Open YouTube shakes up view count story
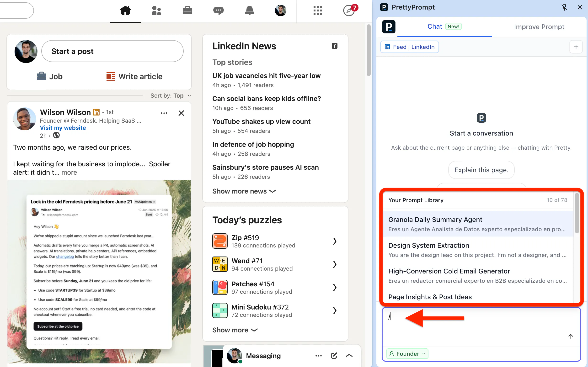The image size is (588, 367). tap(261, 121)
